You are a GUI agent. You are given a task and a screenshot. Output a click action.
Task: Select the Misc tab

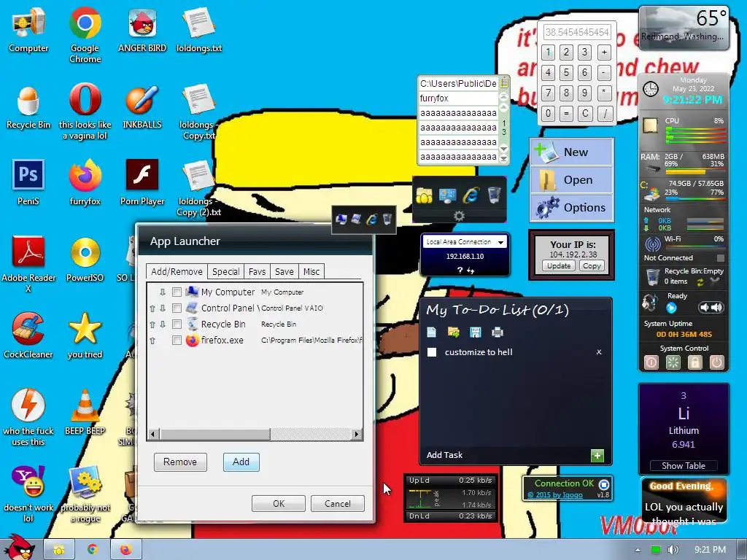[311, 271]
